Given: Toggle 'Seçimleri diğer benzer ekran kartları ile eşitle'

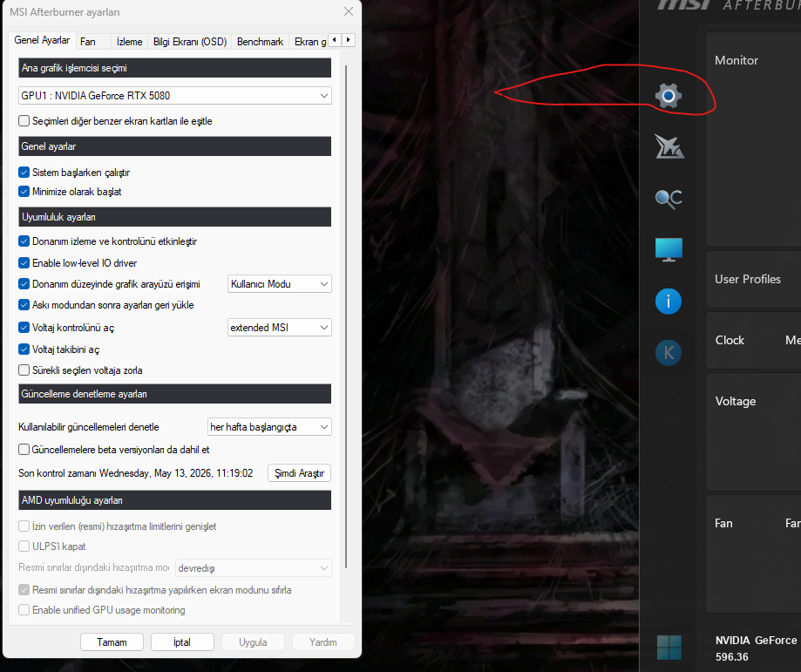Looking at the screenshot, I should point(24,121).
